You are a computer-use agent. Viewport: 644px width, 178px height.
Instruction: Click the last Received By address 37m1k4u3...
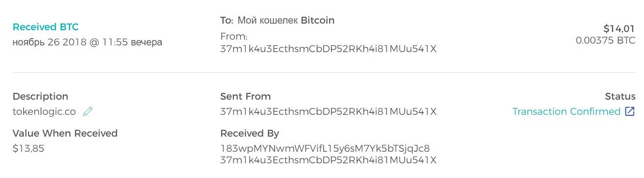point(328,160)
